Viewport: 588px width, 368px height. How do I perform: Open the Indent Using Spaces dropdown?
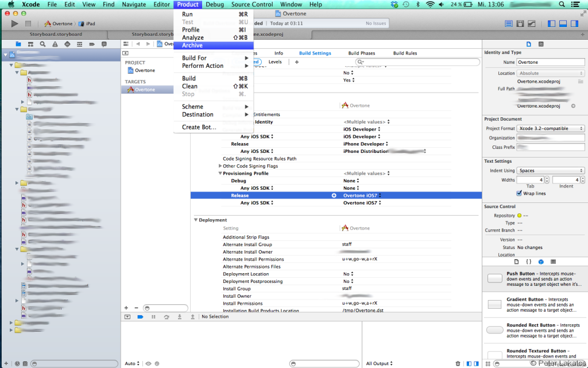tap(550, 170)
